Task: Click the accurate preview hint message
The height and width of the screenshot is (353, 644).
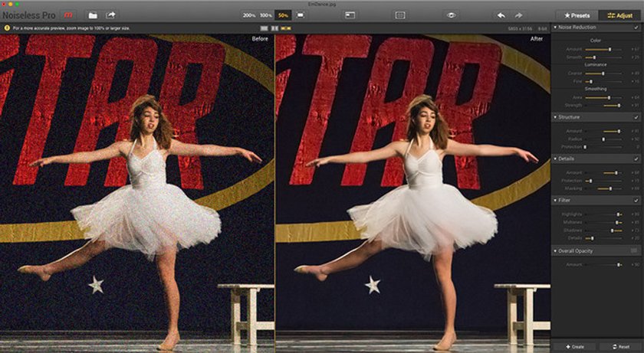Action: click(71, 28)
